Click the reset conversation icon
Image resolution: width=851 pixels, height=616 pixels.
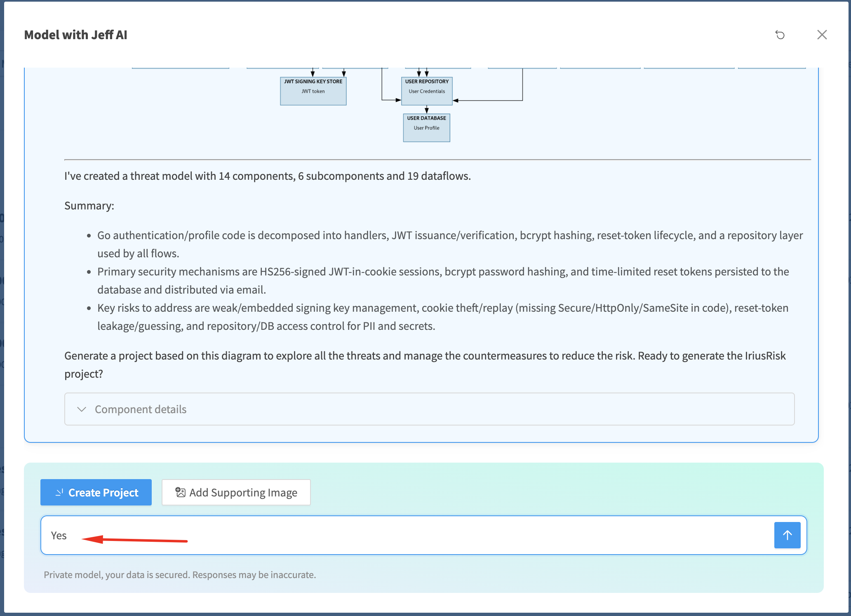click(780, 35)
